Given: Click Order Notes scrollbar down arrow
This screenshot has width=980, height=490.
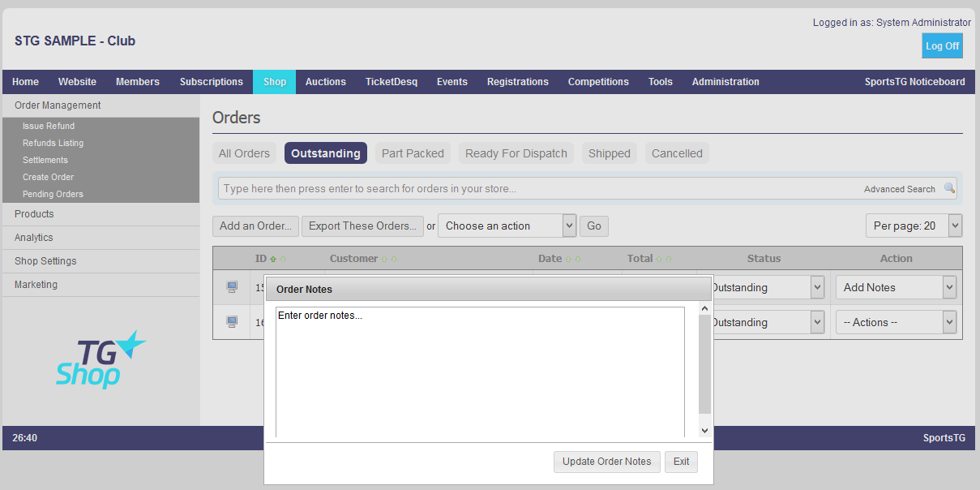Looking at the screenshot, I should pyautogui.click(x=704, y=430).
